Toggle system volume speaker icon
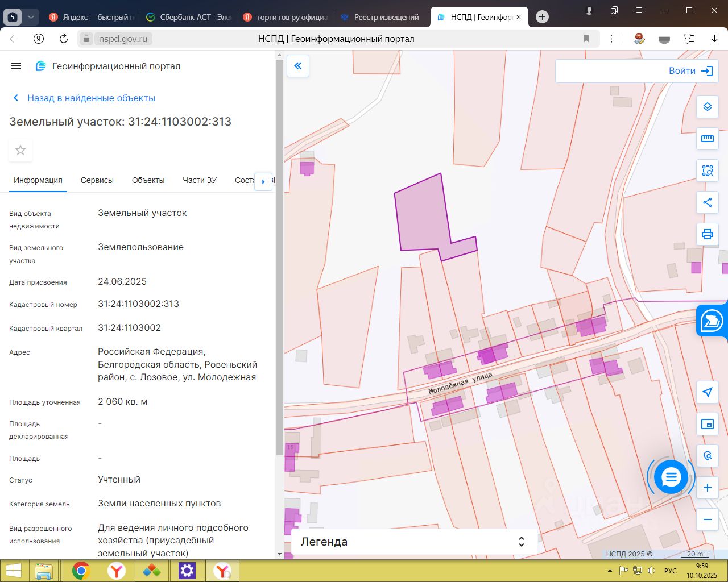 pos(651,571)
